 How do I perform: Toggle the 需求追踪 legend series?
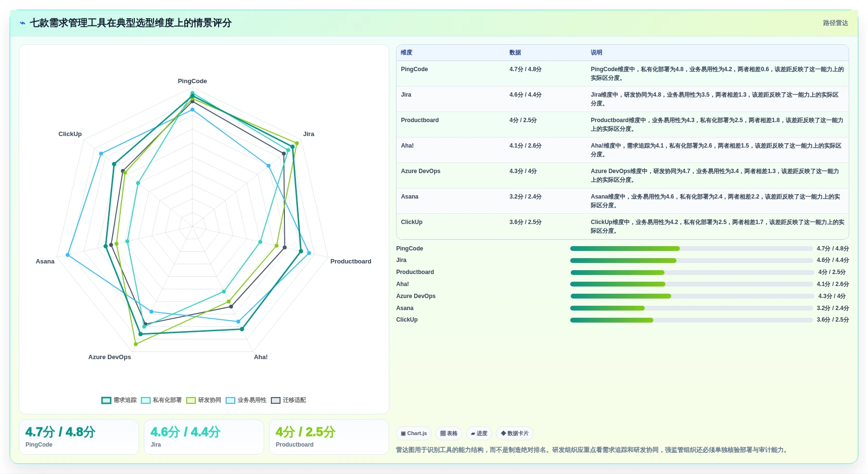point(119,400)
